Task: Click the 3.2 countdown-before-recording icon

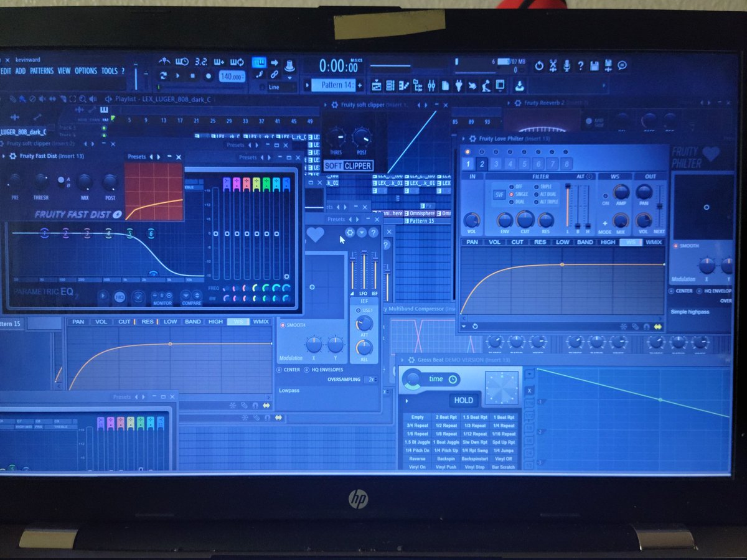Action: (x=200, y=62)
